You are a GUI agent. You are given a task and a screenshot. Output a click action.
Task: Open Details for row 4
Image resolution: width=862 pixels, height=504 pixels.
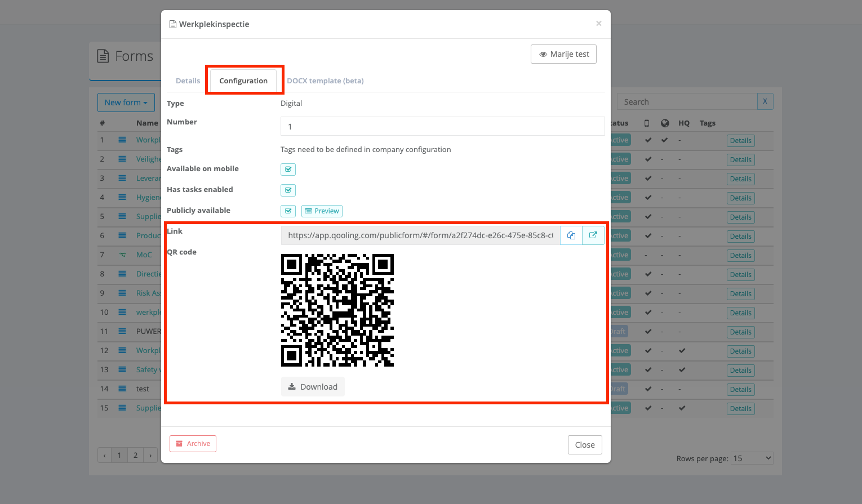coord(740,198)
